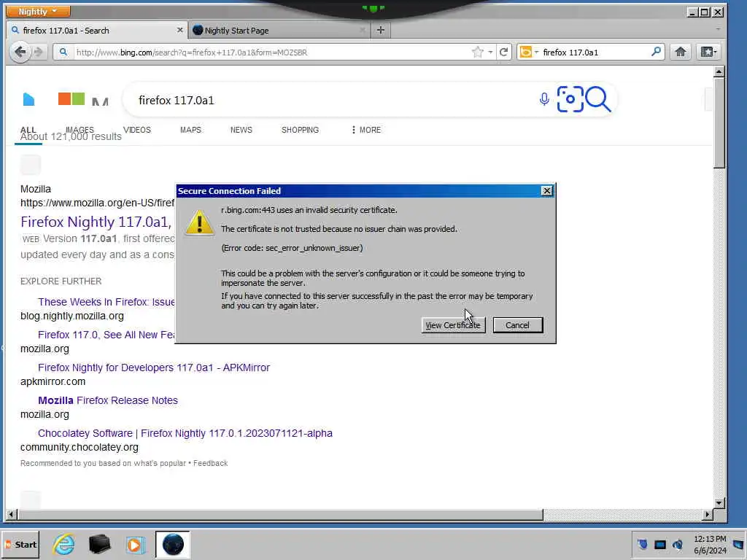Switch to the Nightly Start Page tab

(x=280, y=30)
